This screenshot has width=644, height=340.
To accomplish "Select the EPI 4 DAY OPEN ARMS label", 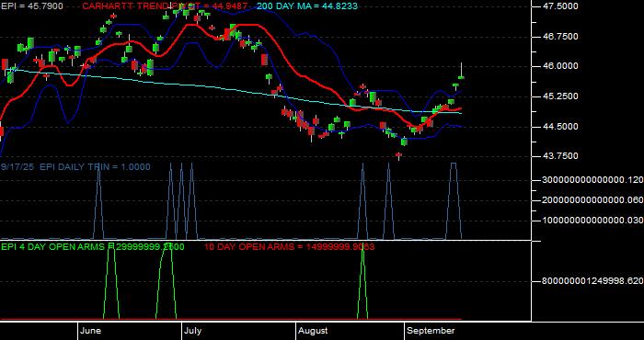I will tap(93, 246).
